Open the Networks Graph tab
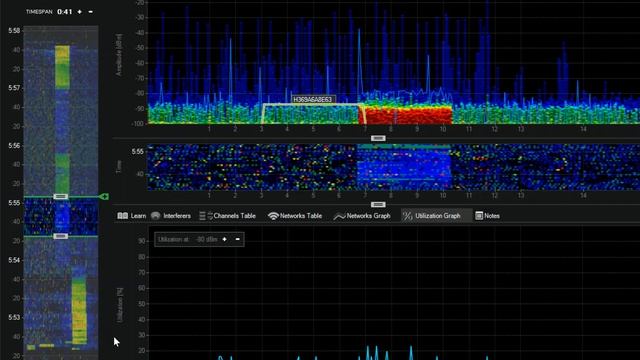 click(x=362, y=216)
